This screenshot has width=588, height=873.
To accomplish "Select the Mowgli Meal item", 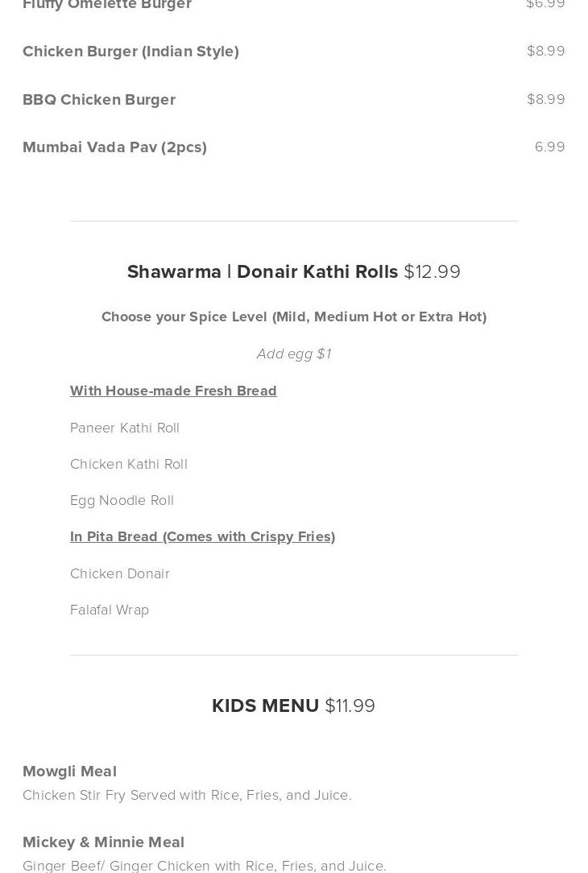I will tap(69, 772).
